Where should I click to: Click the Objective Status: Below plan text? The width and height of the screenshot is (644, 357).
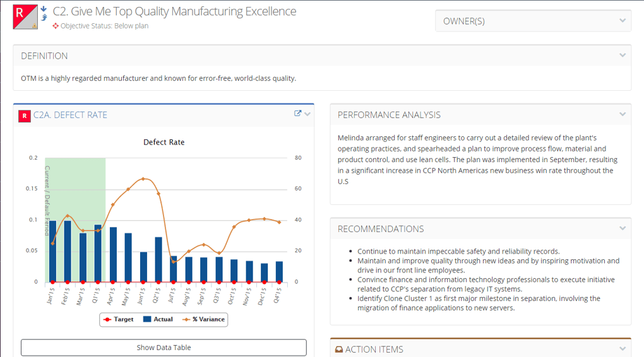pos(104,26)
